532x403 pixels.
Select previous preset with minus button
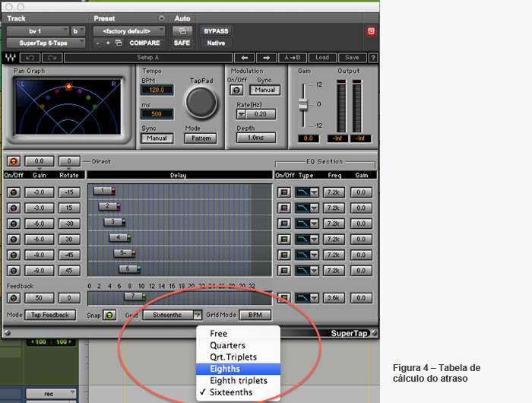point(98,43)
